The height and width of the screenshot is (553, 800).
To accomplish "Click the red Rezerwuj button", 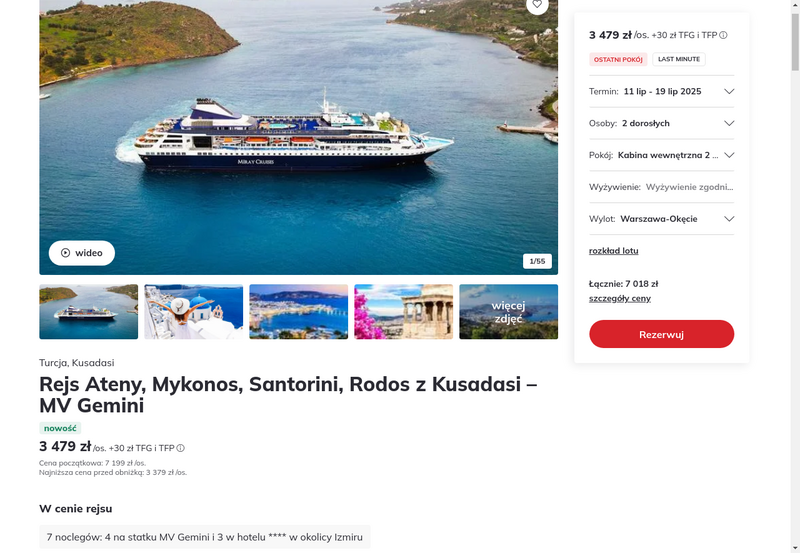I will pyautogui.click(x=661, y=334).
